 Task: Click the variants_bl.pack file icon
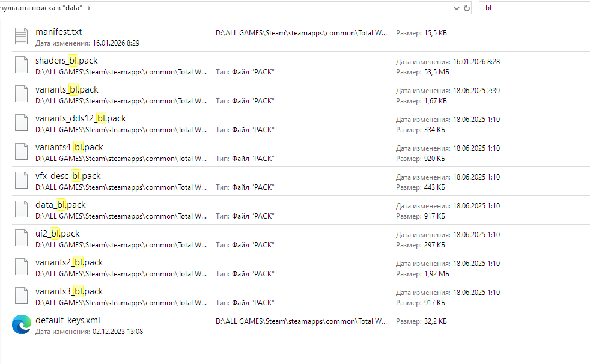click(x=22, y=94)
